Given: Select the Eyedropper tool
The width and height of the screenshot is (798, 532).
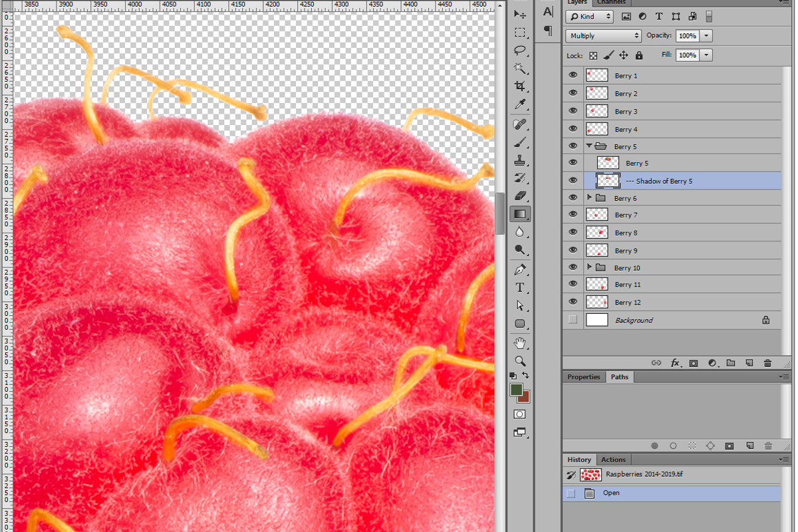Looking at the screenshot, I should [x=520, y=104].
